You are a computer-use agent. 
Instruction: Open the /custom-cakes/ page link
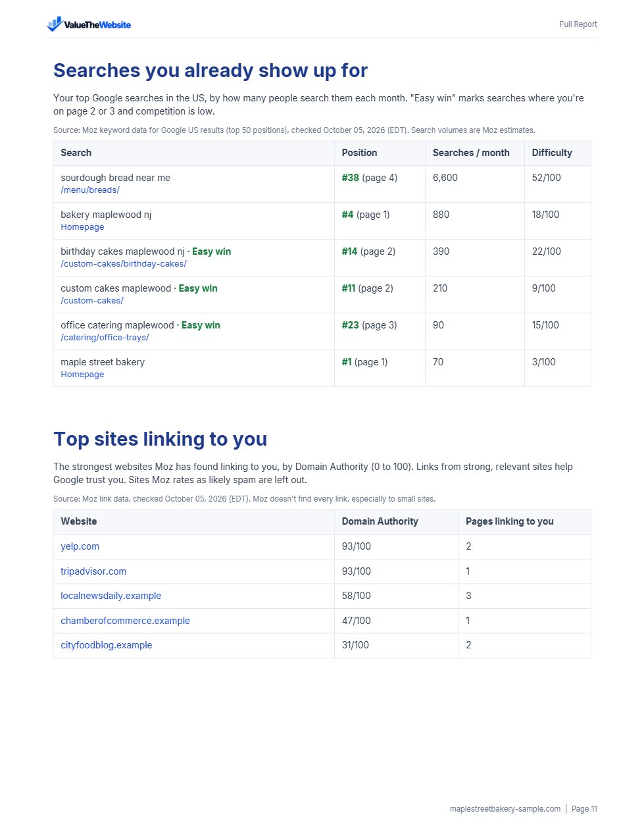tap(92, 301)
